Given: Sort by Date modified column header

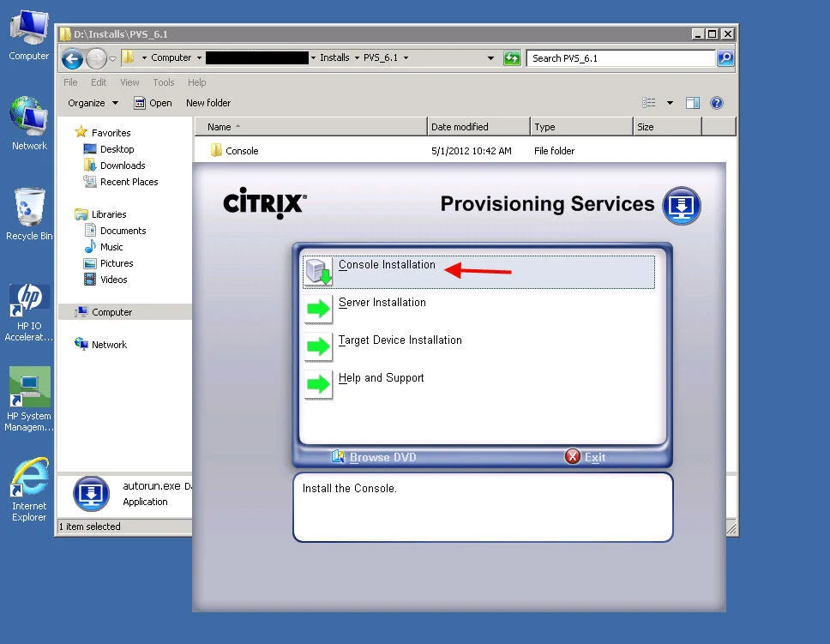Looking at the screenshot, I should click(x=478, y=127).
